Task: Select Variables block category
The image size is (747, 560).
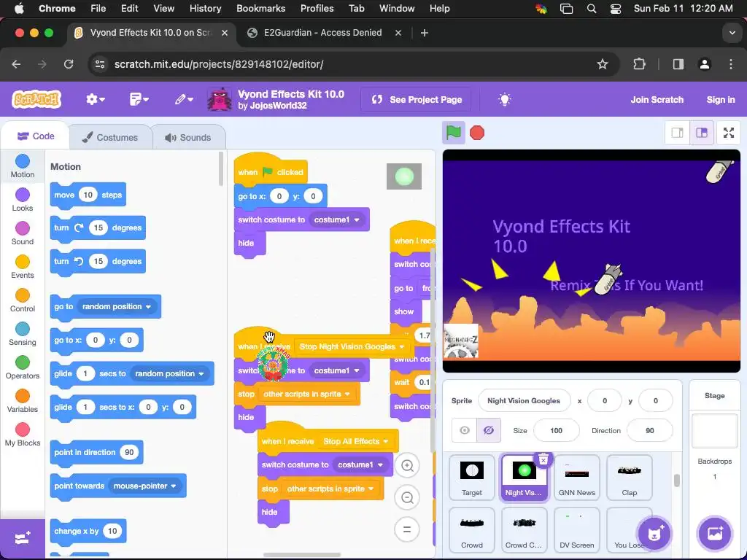Action: click(x=23, y=401)
